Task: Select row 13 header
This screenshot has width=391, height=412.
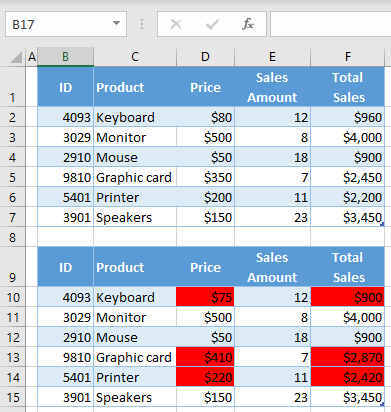Action: coord(13,357)
